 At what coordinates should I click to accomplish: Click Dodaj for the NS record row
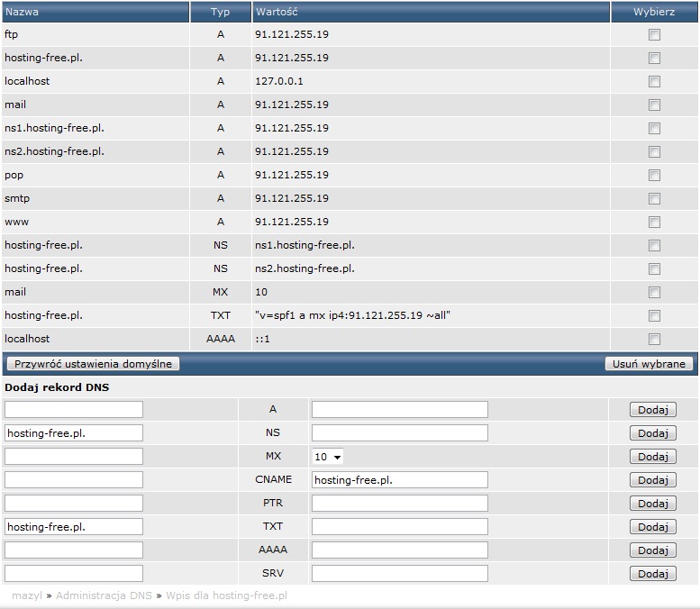coord(652,433)
